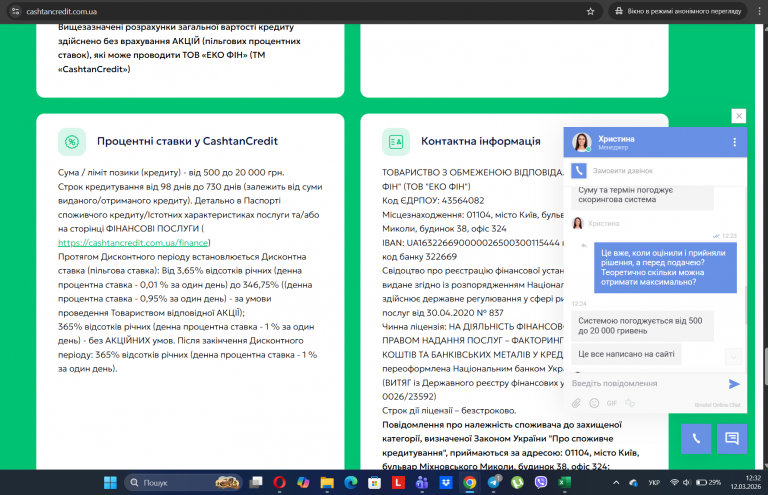Click the Замовити дзвінок text in the chat

pyautogui.click(x=623, y=171)
